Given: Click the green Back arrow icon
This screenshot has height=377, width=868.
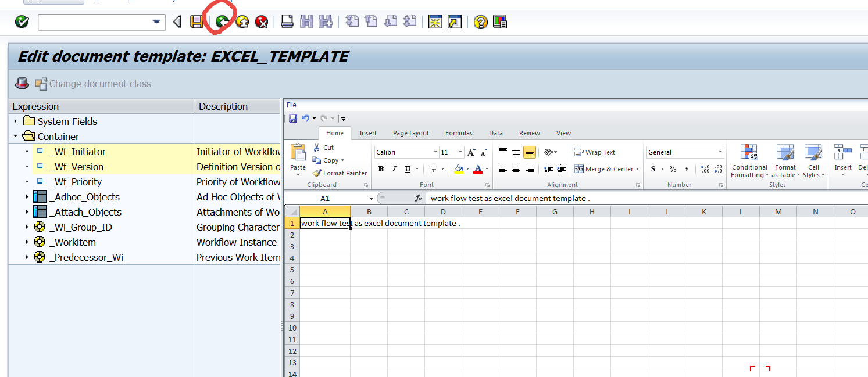Looking at the screenshot, I should click(x=222, y=22).
